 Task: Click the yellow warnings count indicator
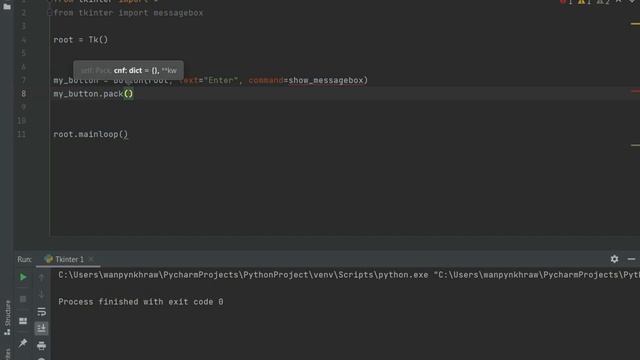tap(584, 2)
